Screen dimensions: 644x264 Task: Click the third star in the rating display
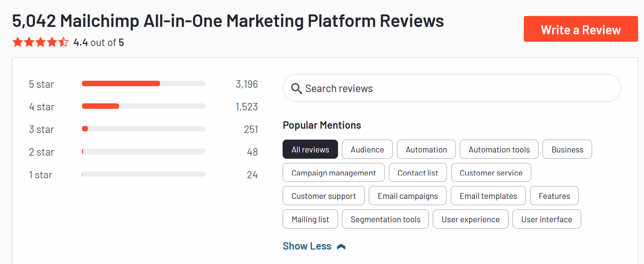(x=41, y=42)
